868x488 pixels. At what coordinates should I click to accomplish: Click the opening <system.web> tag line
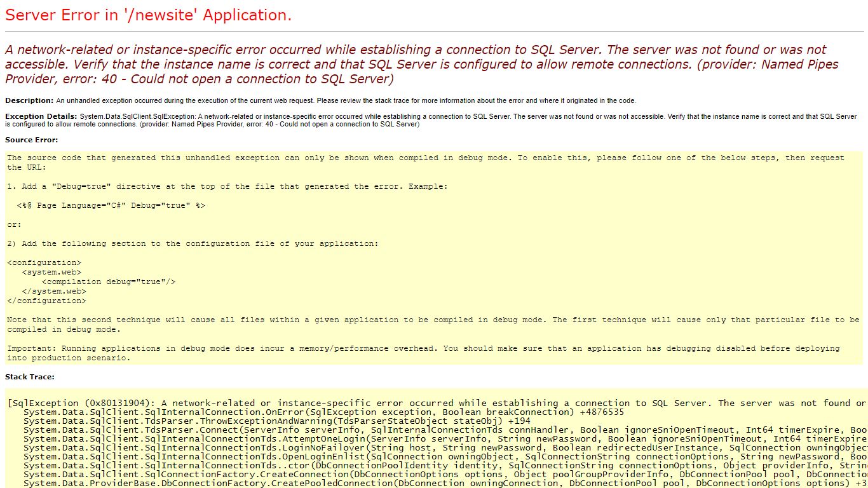51,272
